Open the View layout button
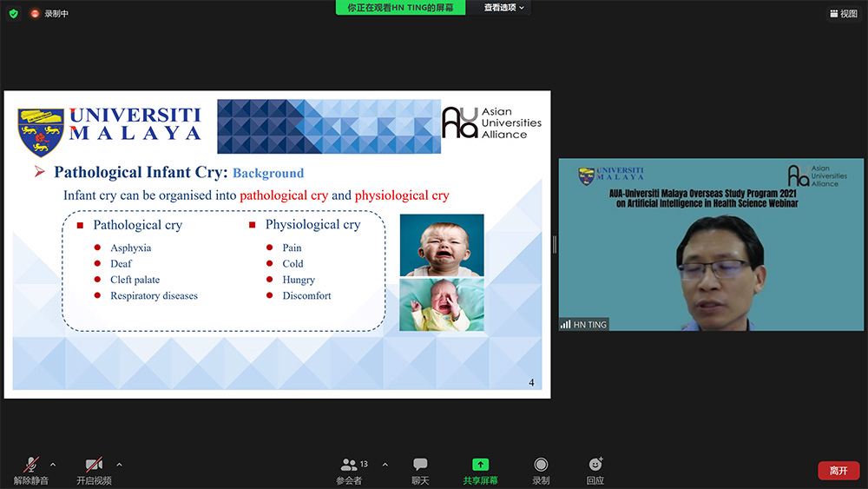Screen dimensions: 868x489 point(844,14)
